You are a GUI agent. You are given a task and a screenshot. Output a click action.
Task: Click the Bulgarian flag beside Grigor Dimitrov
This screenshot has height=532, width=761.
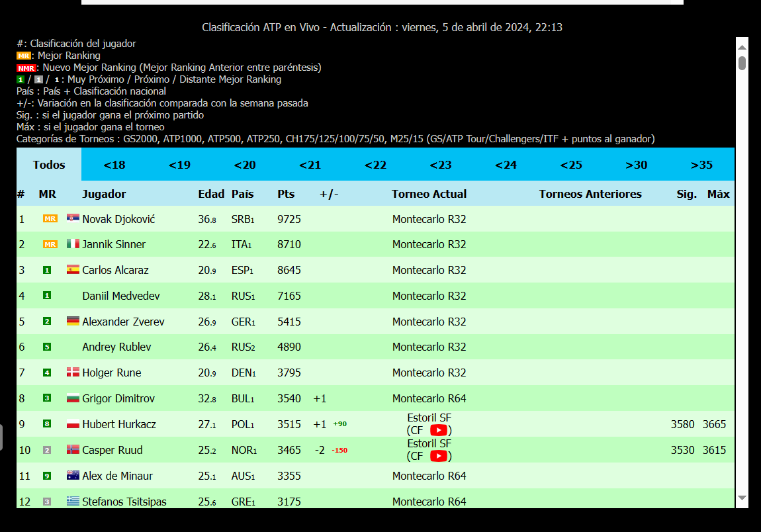point(73,398)
